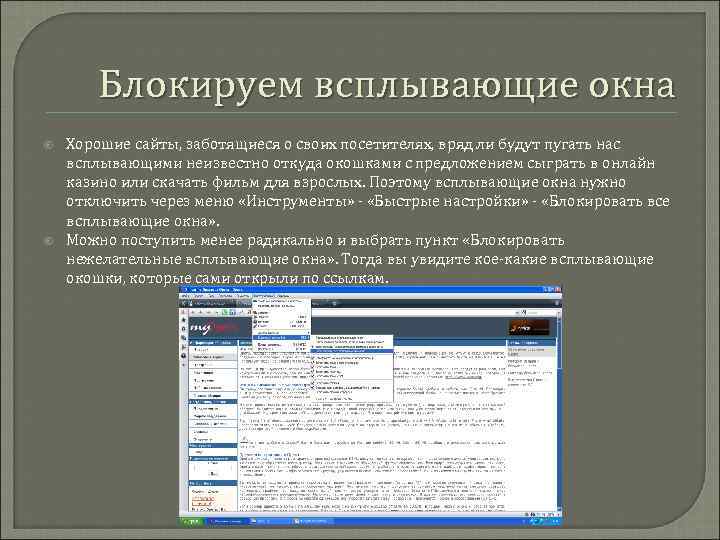The width and height of the screenshot is (720, 540).
Task: Toggle the second checked option below the highlighted item
Action: click(x=352, y=363)
